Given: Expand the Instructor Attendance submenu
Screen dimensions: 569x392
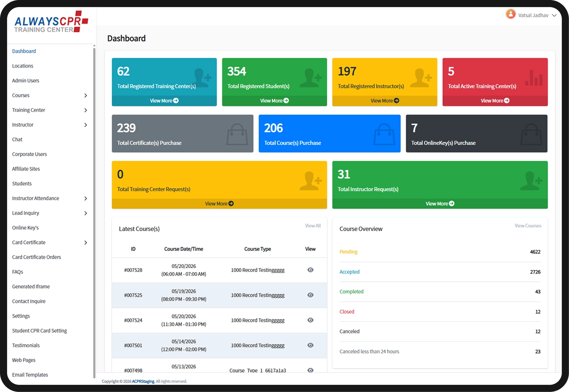Looking at the screenshot, I should (86, 198).
